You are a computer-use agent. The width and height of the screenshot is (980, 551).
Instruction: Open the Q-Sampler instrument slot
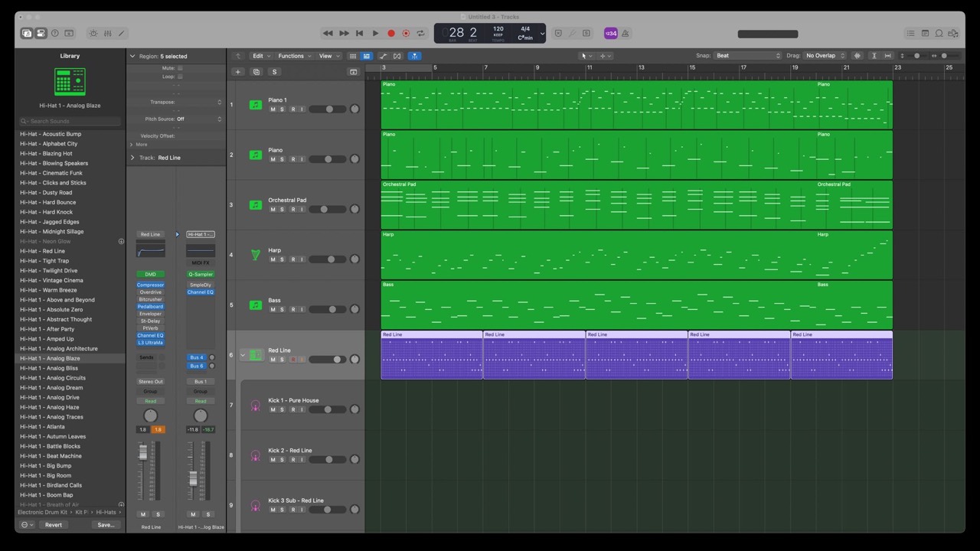[201, 274]
